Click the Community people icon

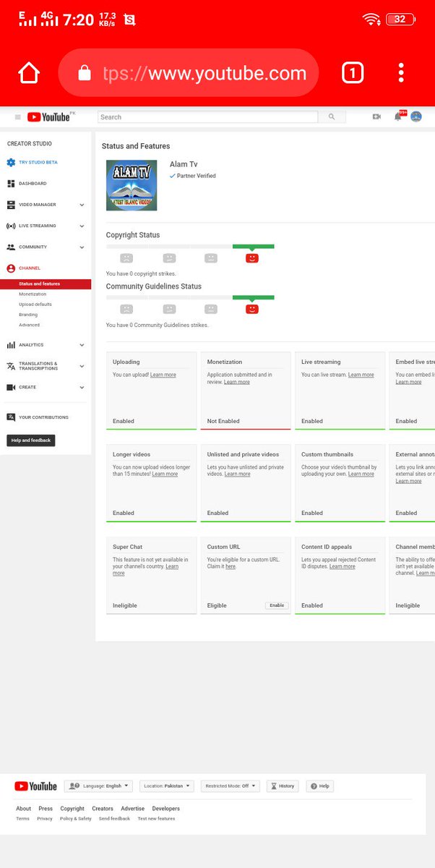click(x=11, y=247)
